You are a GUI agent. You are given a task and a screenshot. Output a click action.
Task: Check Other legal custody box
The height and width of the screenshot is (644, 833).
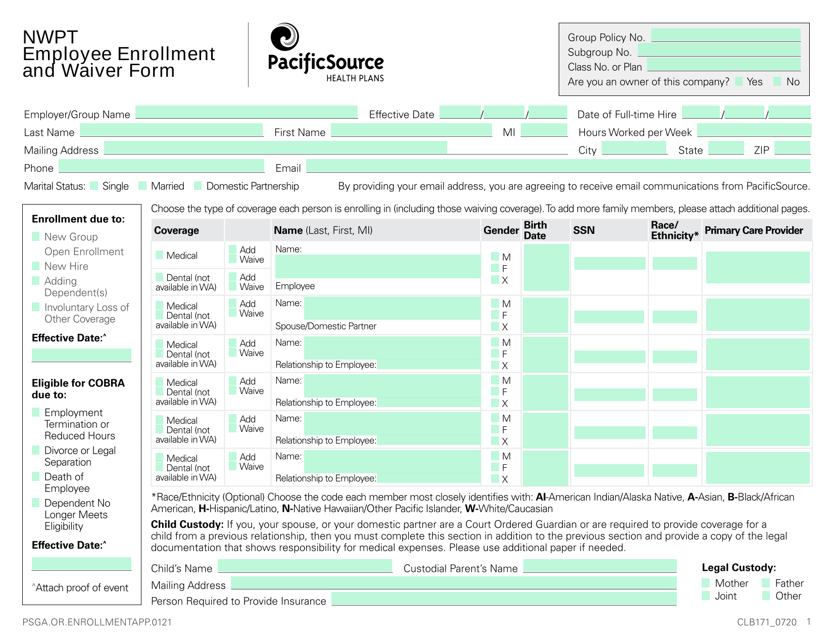tap(766, 596)
